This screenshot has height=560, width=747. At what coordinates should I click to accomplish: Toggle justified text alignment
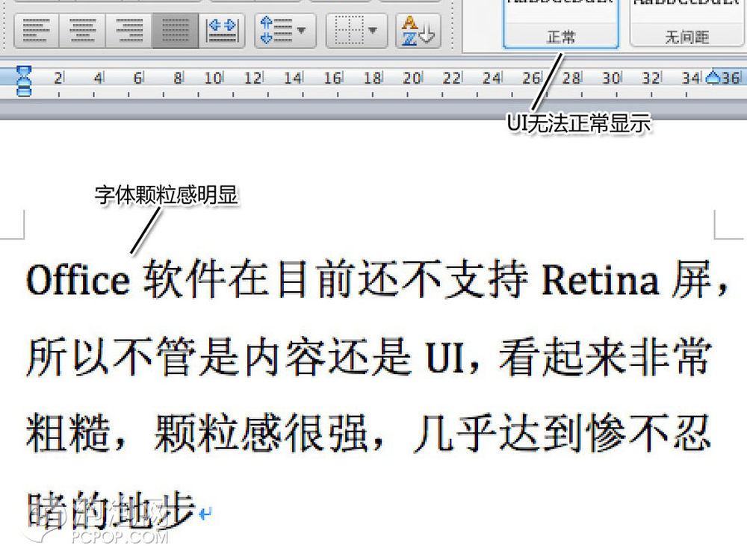click(176, 31)
